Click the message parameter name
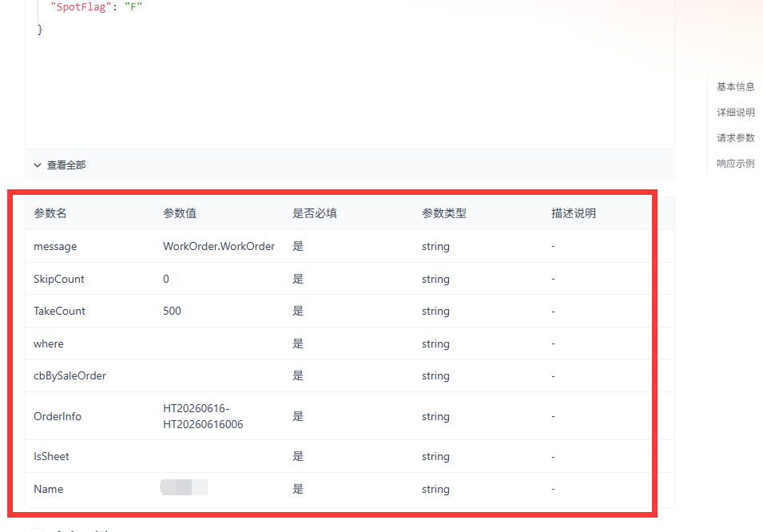Screen dimensions: 763x532 (x=55, y=246)
